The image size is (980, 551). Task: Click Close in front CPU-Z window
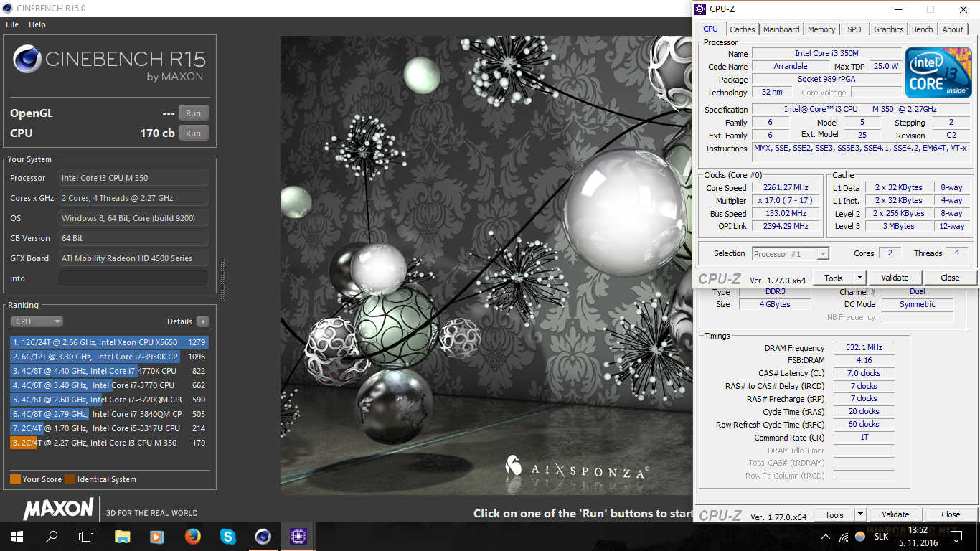pos(950,278)
